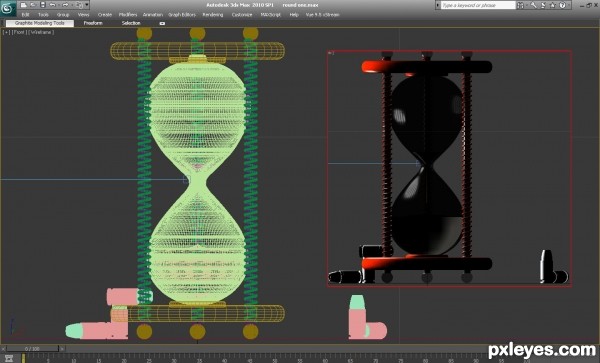Click the Favorites star icon
This screenshot has height=363, width=600.
[x=553, y=5]
